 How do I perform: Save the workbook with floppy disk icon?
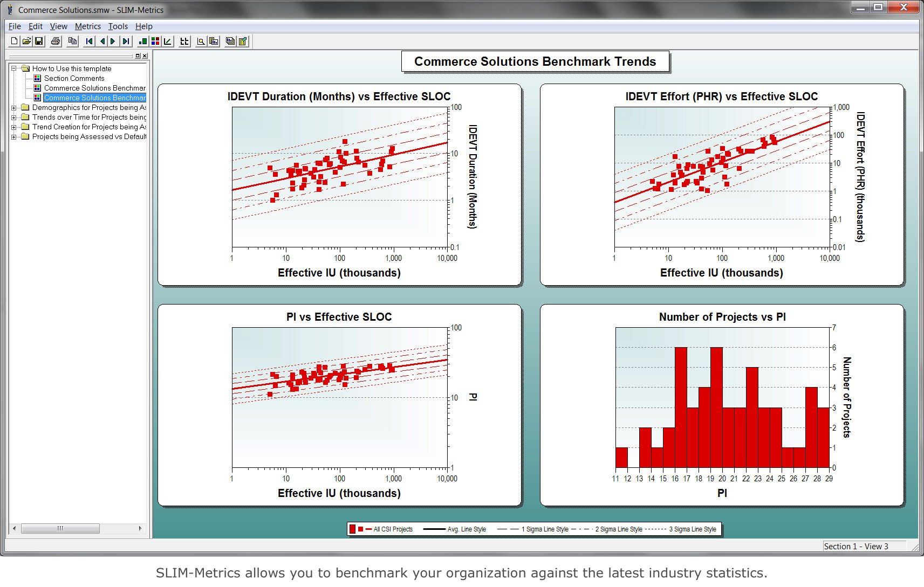click(39, 41)
